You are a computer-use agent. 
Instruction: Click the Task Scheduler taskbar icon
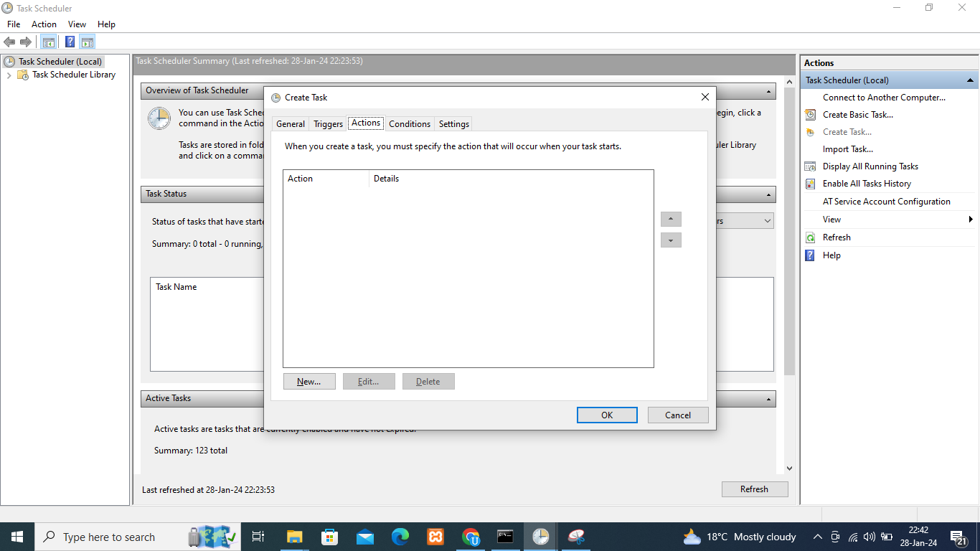[x=541, y=537]
